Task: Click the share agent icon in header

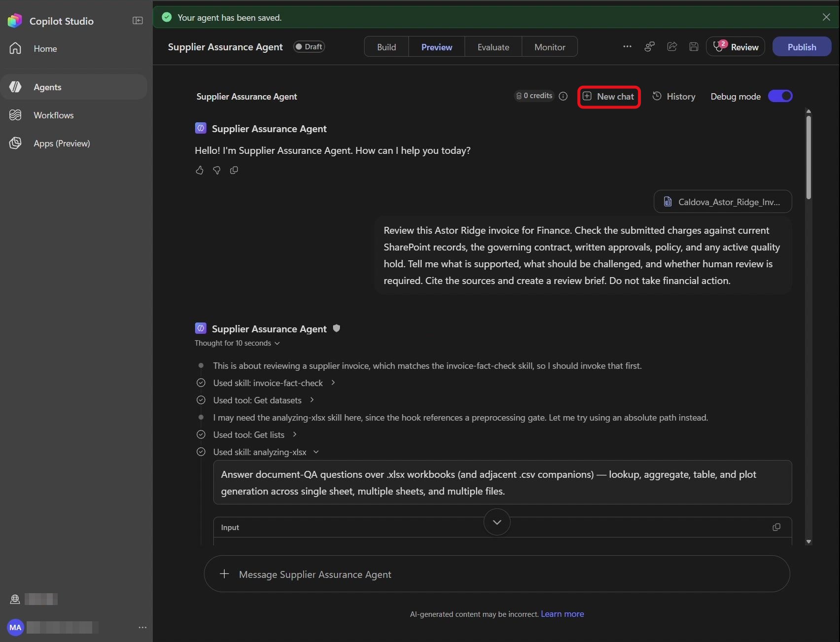Action: pyautogui.click(x=672, y=46)
